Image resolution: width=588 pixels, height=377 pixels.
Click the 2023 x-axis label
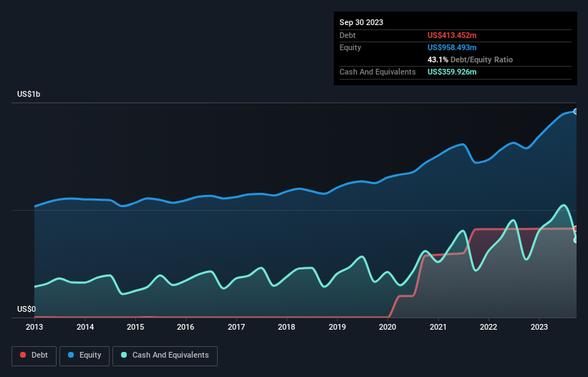coord(539,327)
